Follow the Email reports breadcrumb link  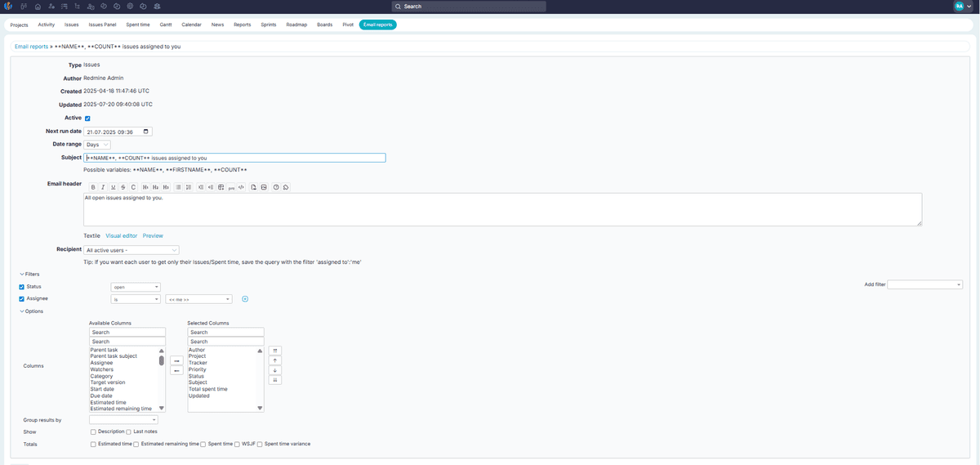tap(32, 47)
